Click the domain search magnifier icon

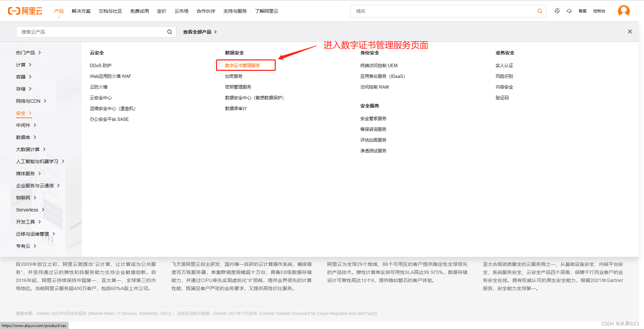[x=540, y=11]
